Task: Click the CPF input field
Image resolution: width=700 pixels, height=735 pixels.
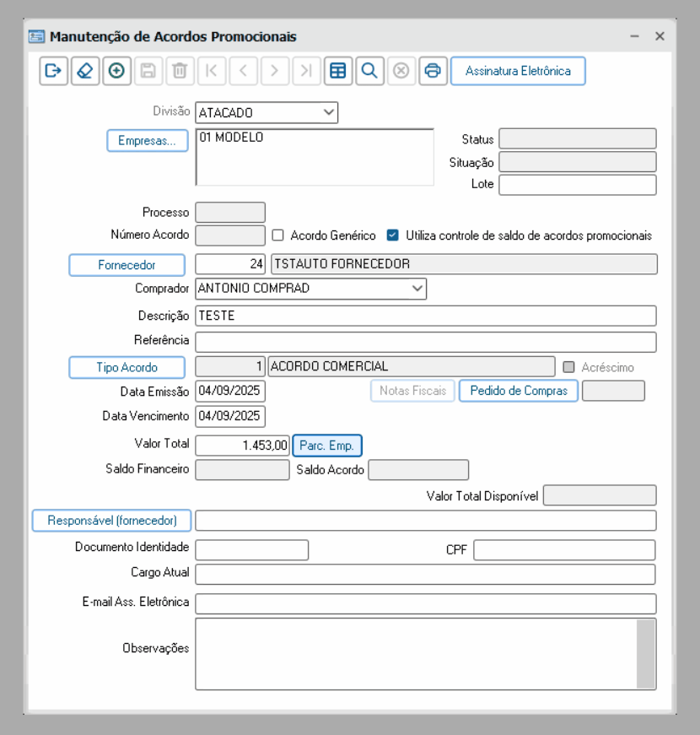Action: tap(564, 550)
